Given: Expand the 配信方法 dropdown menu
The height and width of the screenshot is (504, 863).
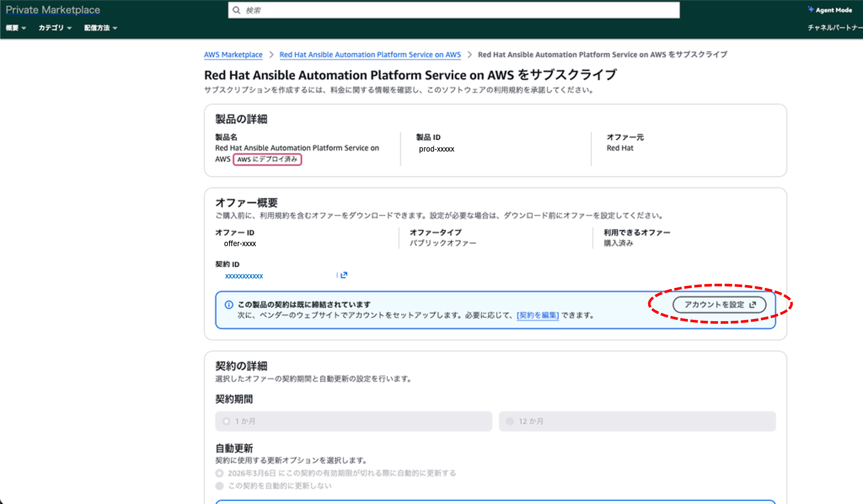Looking at the screenshot, I should (100, 28).
